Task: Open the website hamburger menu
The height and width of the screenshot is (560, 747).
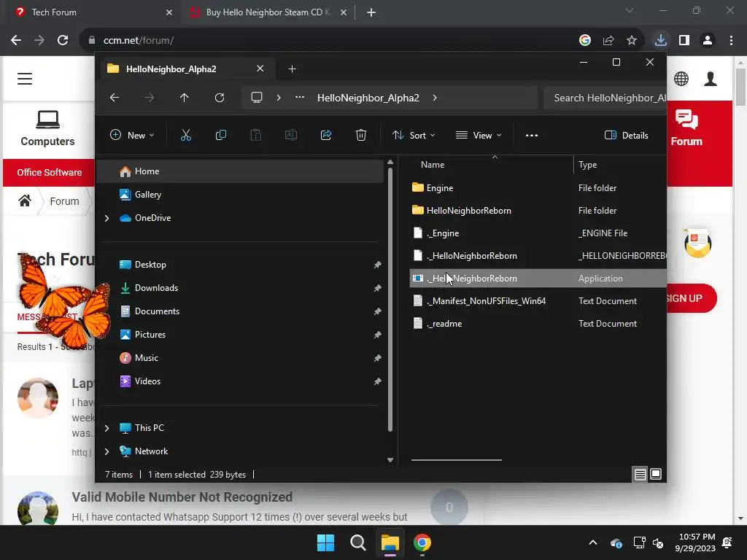Action: [25, 79]
